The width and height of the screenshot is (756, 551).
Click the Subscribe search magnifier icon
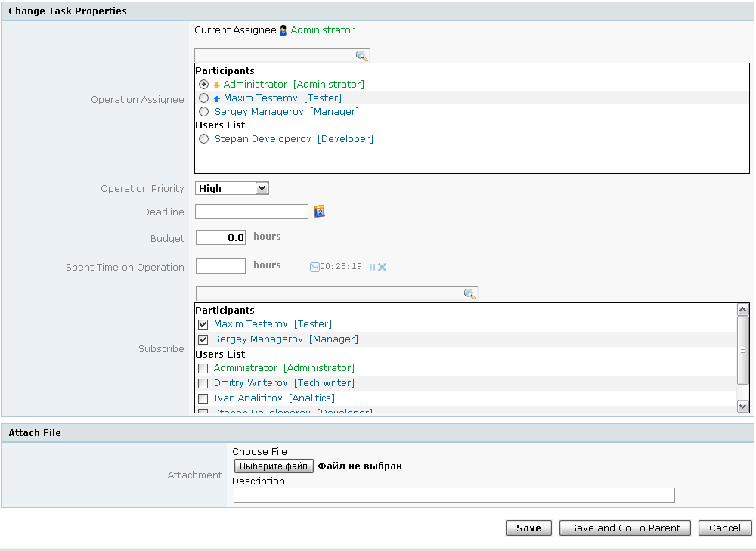point(469,294)
